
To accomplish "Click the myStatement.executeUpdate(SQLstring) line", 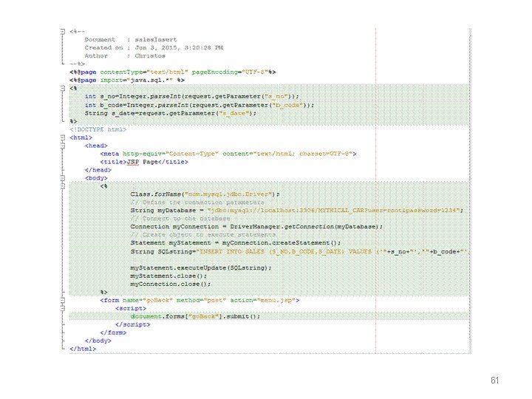I will 201,268.
